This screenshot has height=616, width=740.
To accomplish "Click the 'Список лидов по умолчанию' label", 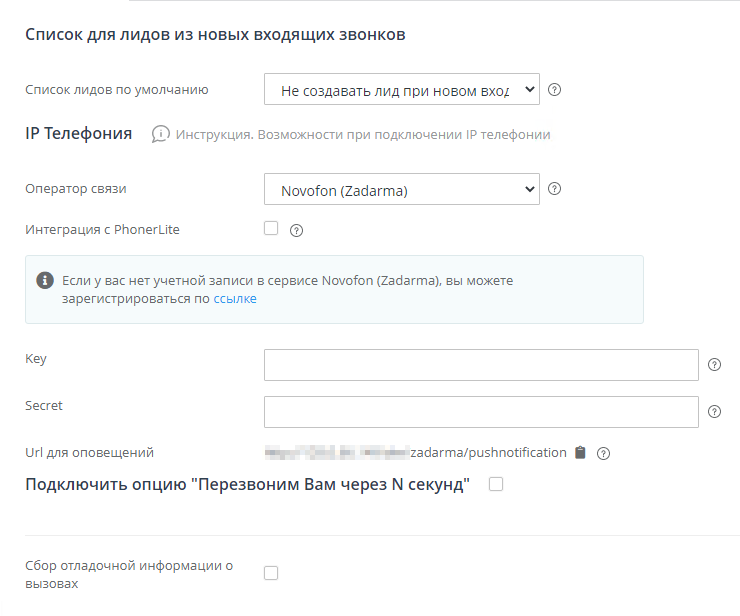I will (117, 90).
